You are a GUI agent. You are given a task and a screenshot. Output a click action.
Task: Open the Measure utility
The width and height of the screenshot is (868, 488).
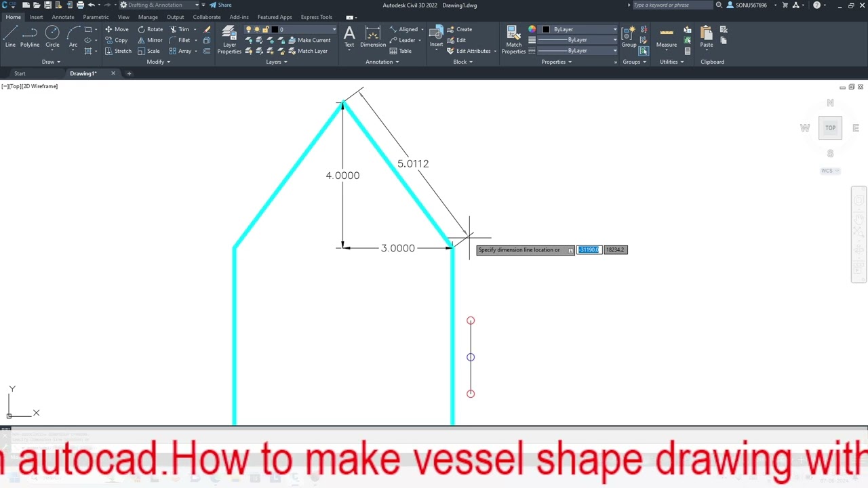pyautogui.click(x=667, y=37)
